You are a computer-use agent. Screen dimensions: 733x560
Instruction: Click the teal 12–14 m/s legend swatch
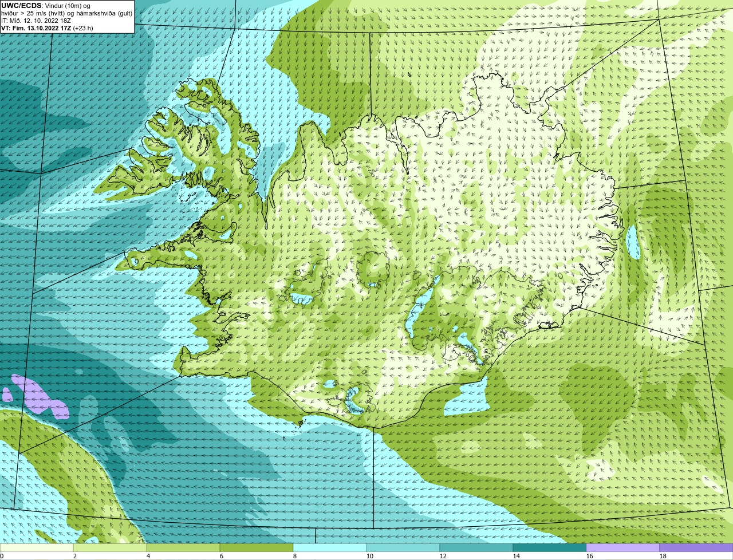476,548
